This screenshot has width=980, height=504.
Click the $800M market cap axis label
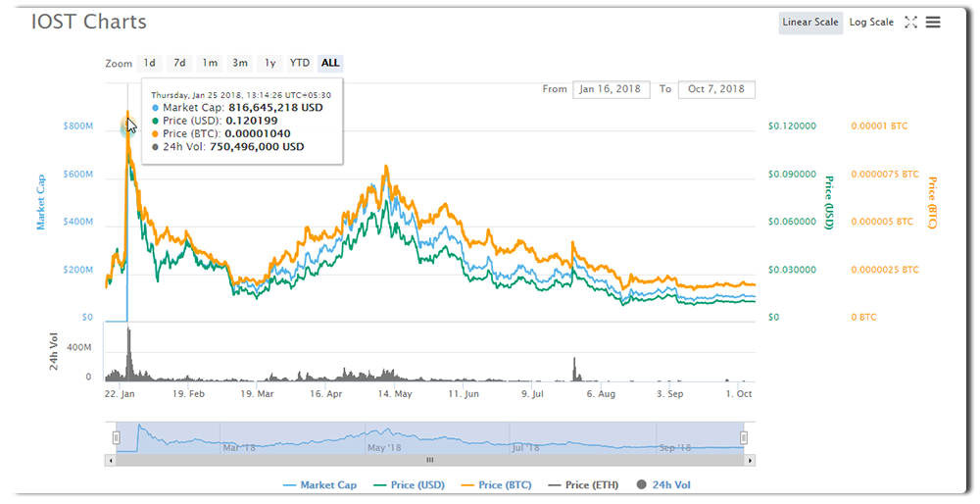(78, 126)
